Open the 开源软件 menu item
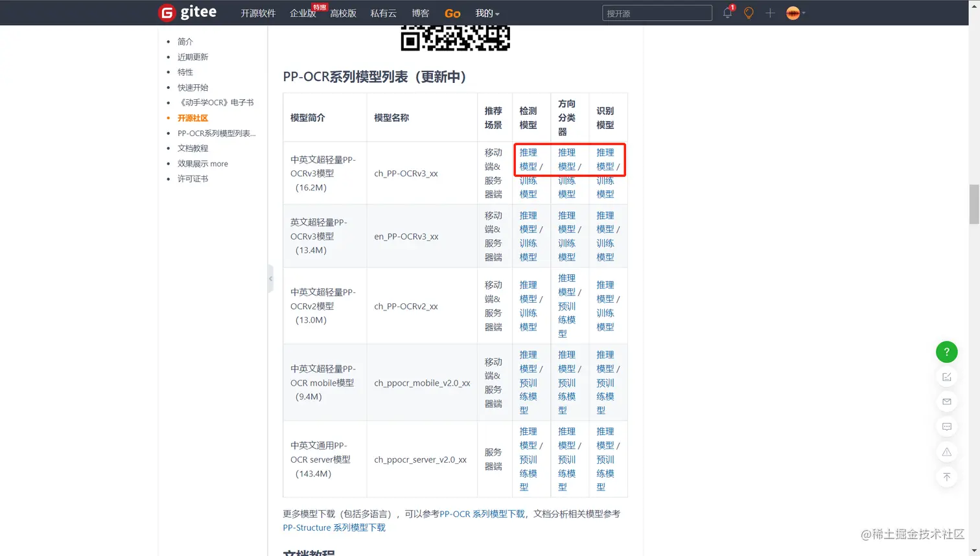The image size is (980, 556). (258, 13)
